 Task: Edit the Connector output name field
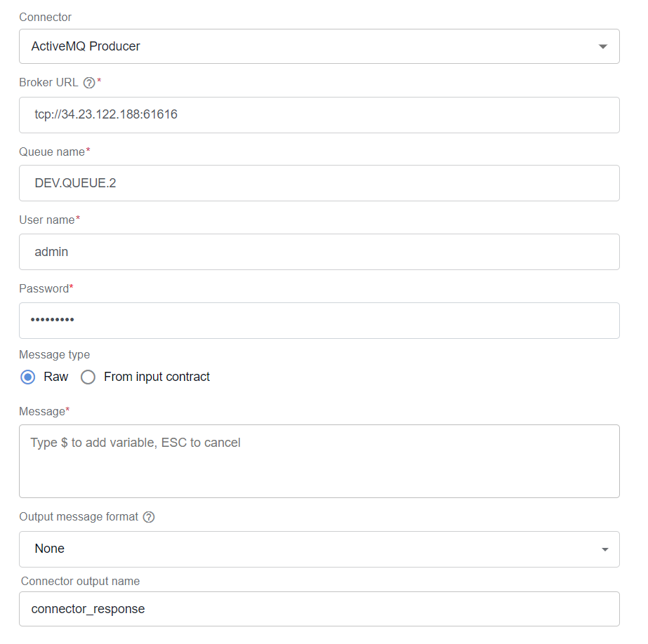click(x=319, y=609)
